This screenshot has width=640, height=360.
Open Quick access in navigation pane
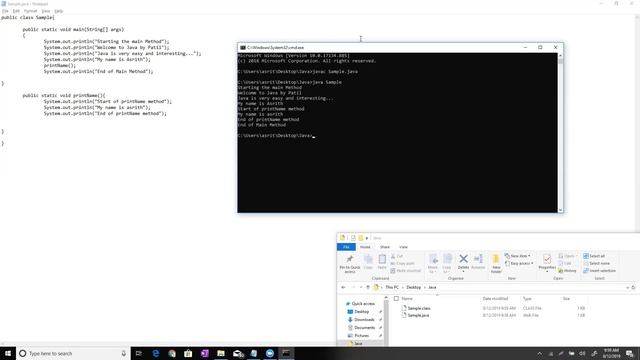[363, 304]
